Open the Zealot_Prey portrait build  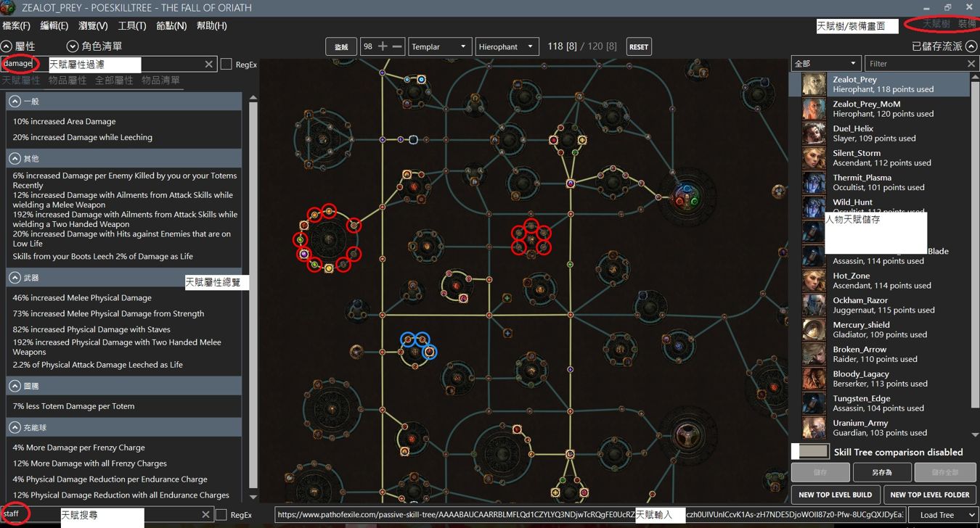(814, 84)
